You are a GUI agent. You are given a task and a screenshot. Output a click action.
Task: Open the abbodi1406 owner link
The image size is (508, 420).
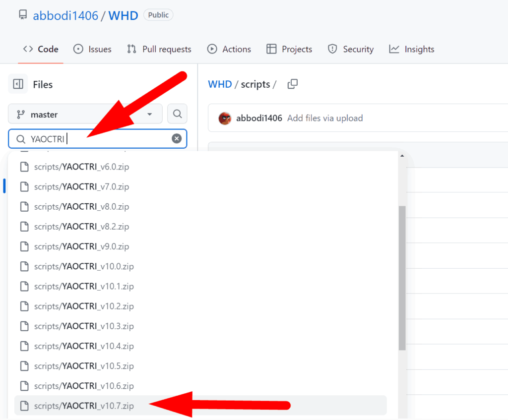[65, 15]
